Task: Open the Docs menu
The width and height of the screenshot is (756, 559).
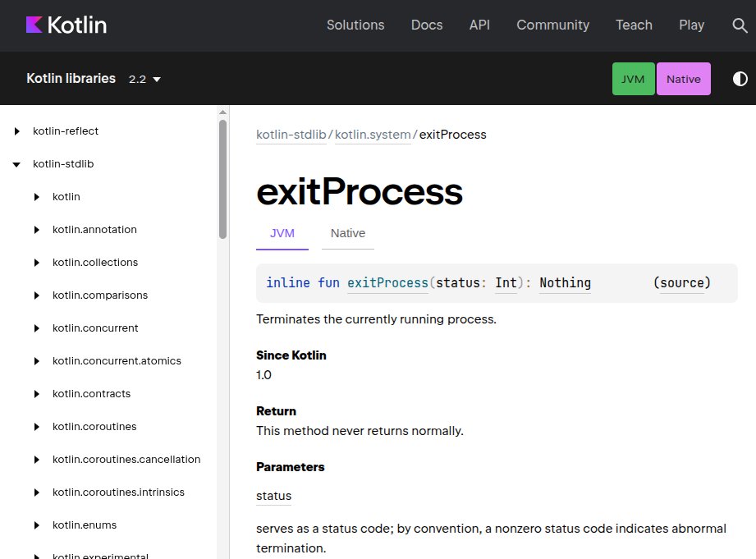Action: tap(427, 25)
